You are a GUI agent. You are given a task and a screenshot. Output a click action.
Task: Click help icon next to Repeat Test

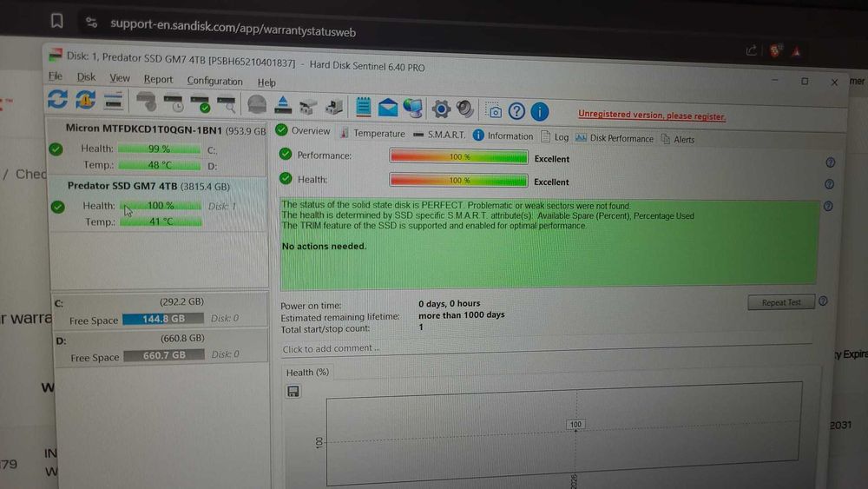[x=823, y=301]
